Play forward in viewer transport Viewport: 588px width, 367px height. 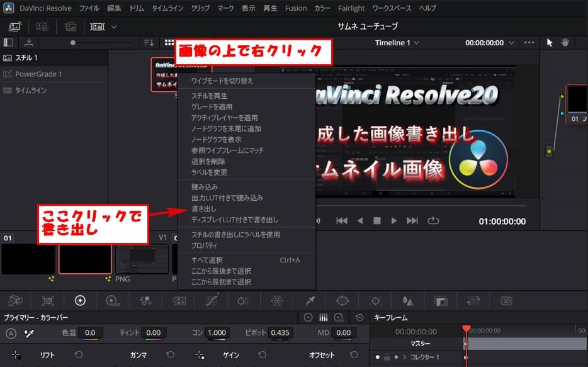point(393,221)
